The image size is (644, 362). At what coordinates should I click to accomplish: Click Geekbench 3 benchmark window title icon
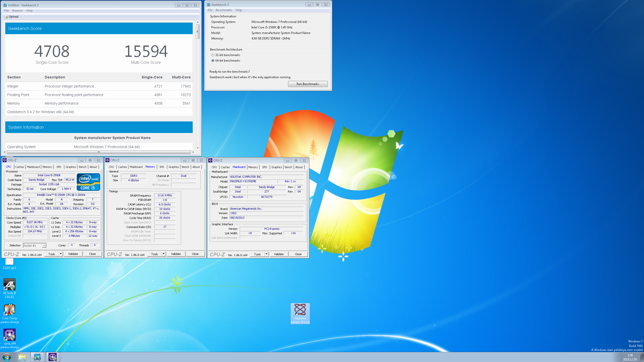click(x=209, y=5)
